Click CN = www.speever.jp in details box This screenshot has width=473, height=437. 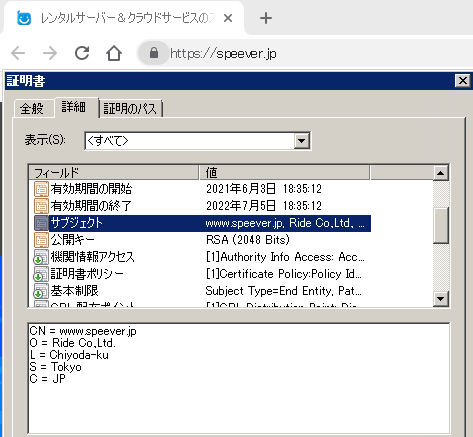pos(83,331)
